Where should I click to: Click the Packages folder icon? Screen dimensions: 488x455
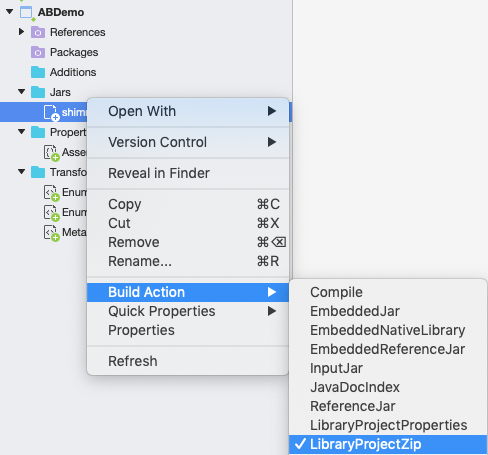click(x=38, y=52)
